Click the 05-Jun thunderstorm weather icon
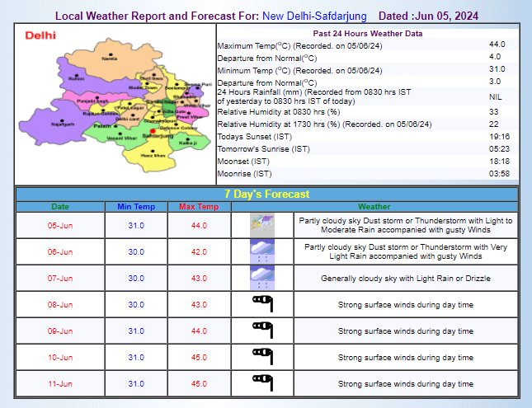Screen dimensions: 532x408 tap(261, 225)
